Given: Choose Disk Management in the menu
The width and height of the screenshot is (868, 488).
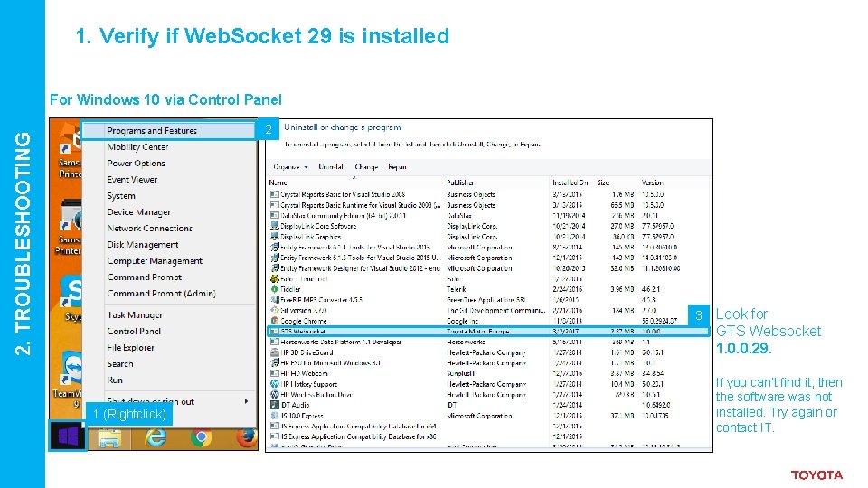Looking at the screenshot, I should (143, 245).
